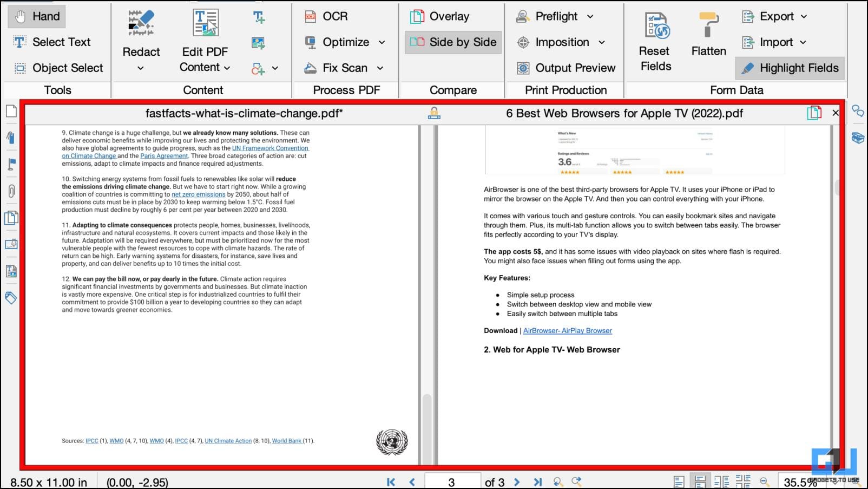Open the Paris Agreement link
Viewport: 868px width, 489px height.
tap(164, 156)
